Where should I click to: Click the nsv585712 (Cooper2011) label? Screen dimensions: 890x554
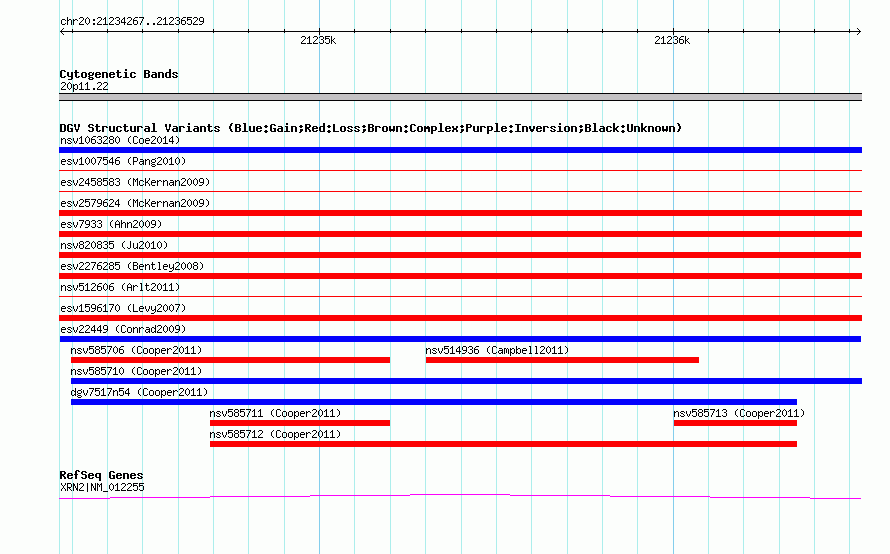[275, 434]
